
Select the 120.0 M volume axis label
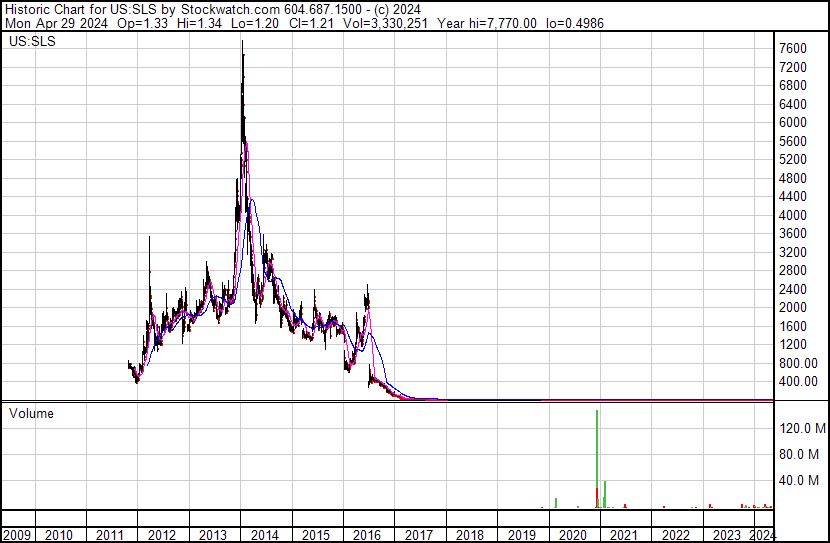802,428
